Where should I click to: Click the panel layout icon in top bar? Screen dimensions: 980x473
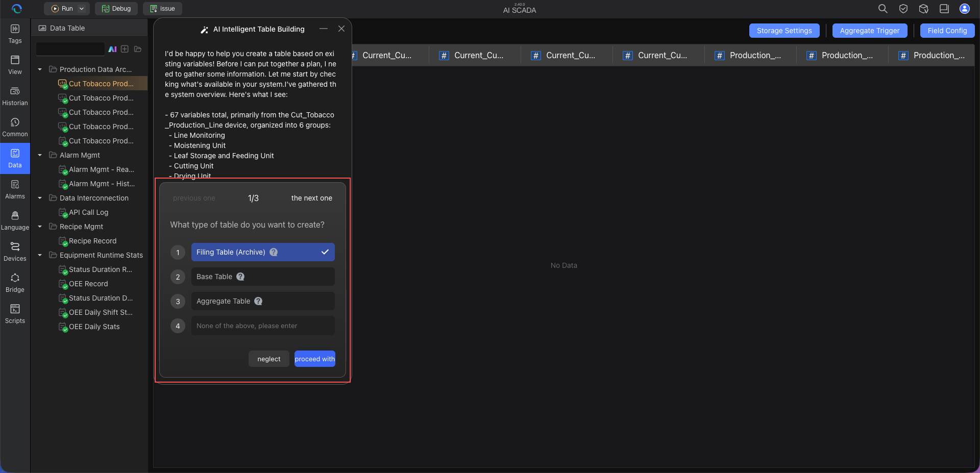point(944,9)
